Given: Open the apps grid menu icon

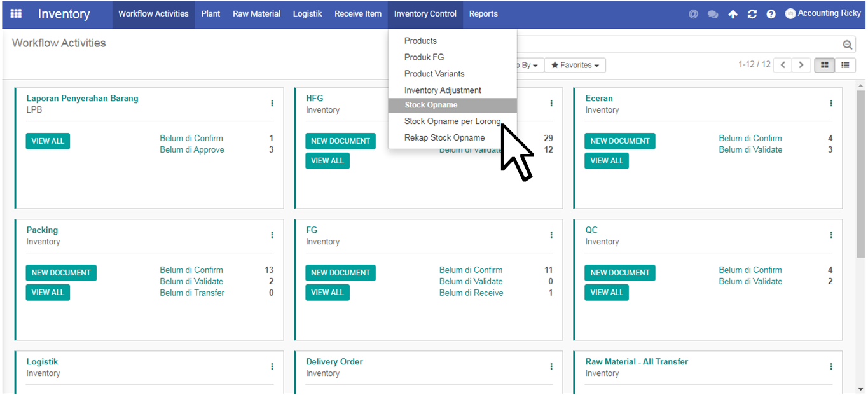Looking at the screenshot, I should point(16,13).
